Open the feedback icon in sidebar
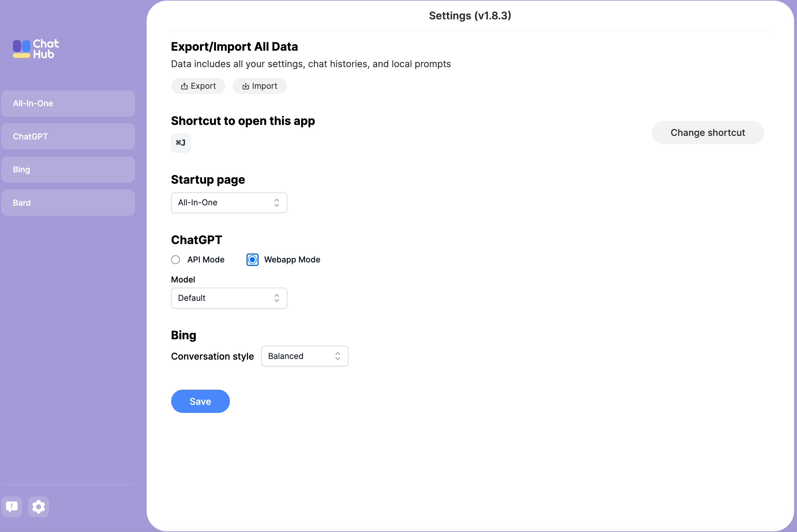The height and width of the screenshot is (532, 797). (x=12, y=506)
